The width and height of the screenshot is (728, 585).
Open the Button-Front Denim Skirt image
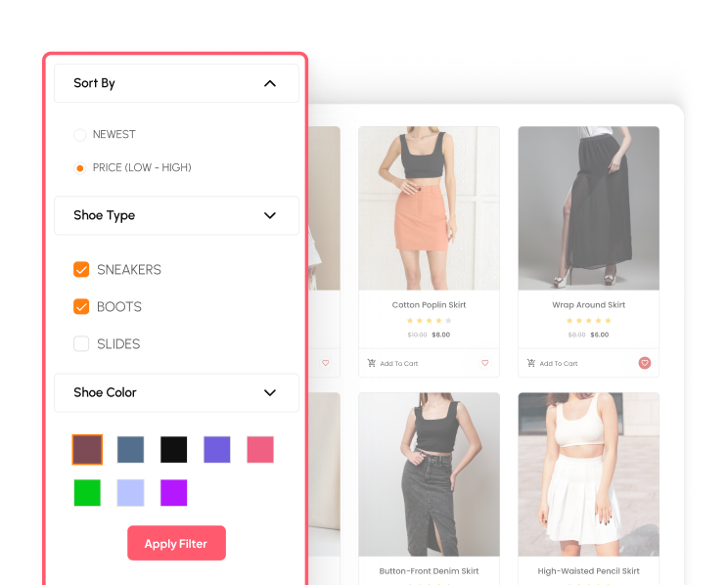(x=429, y=474)
